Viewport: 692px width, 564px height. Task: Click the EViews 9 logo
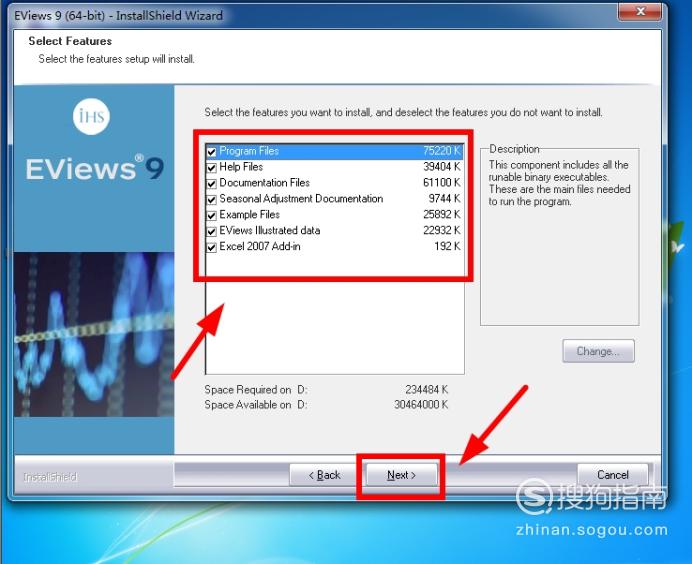point(94,168)
